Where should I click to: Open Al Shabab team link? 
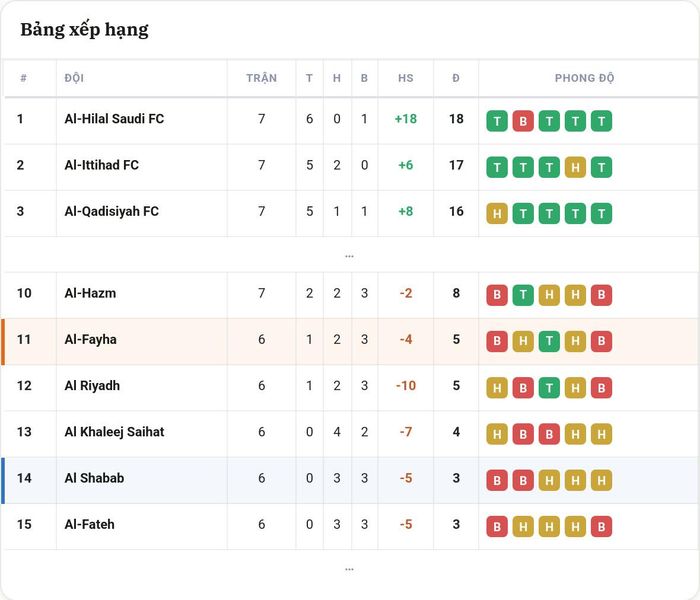tap(94, 478)
